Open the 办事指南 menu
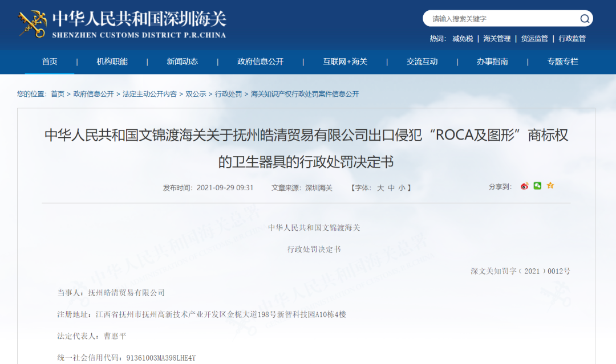616x364 pixels. [492, 62]
